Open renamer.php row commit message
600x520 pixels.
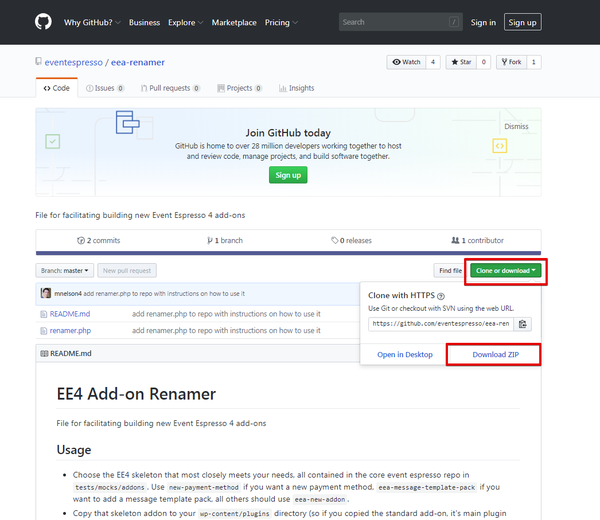(x=226, y=331)
